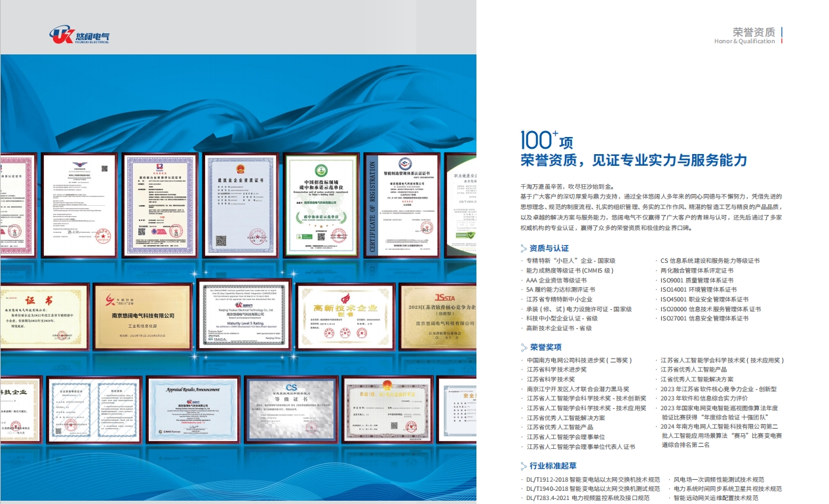Click AAA 企业资信等级证书
The width and height of the screenshot is (829, 504).
tap(556, 280)
